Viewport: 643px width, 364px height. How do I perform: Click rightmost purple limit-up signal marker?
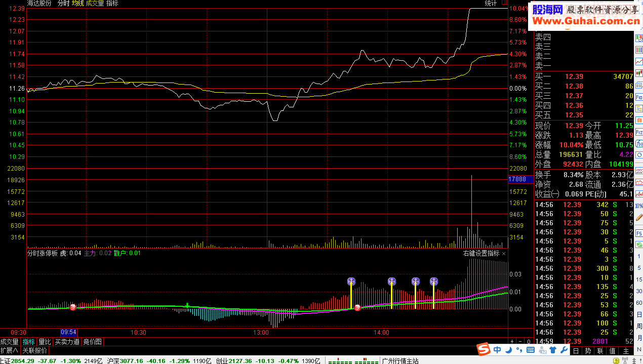(x=433, y=281)
